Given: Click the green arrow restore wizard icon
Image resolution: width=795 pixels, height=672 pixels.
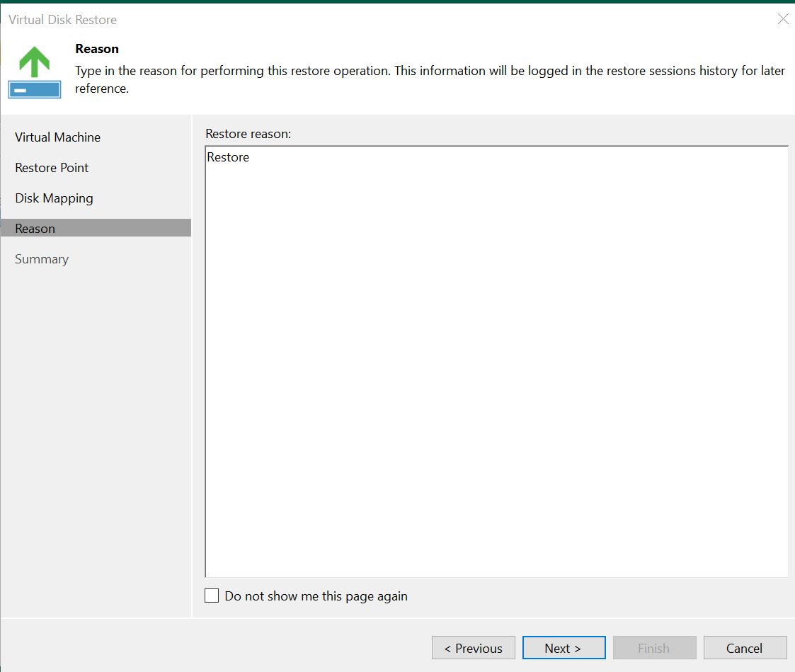Looking at the screenshot, I should click(x=34, y=61).
